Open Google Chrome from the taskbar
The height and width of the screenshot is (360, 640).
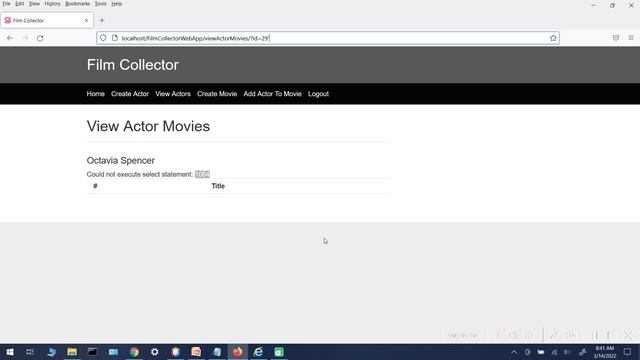click(x=134, y=352)
